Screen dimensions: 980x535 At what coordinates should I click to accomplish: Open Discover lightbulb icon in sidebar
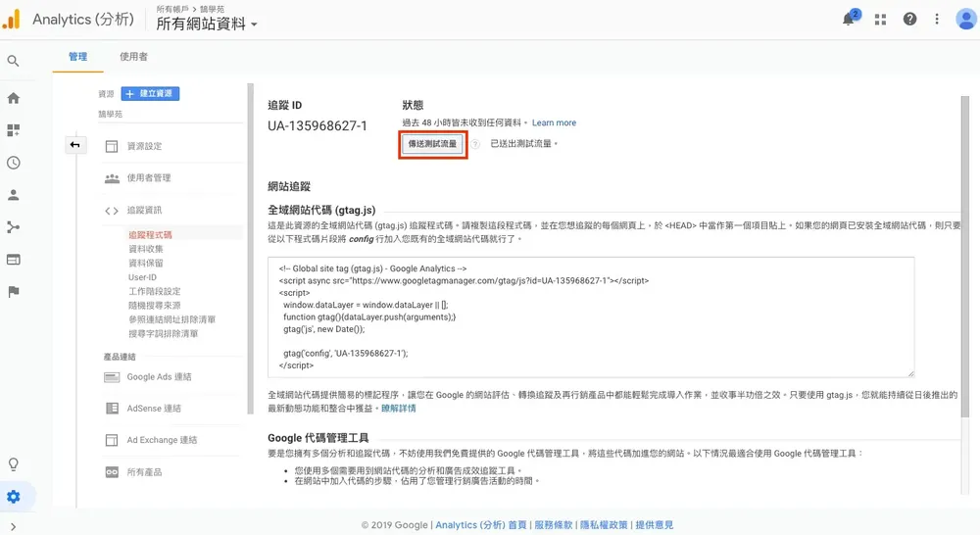point(13,464)
